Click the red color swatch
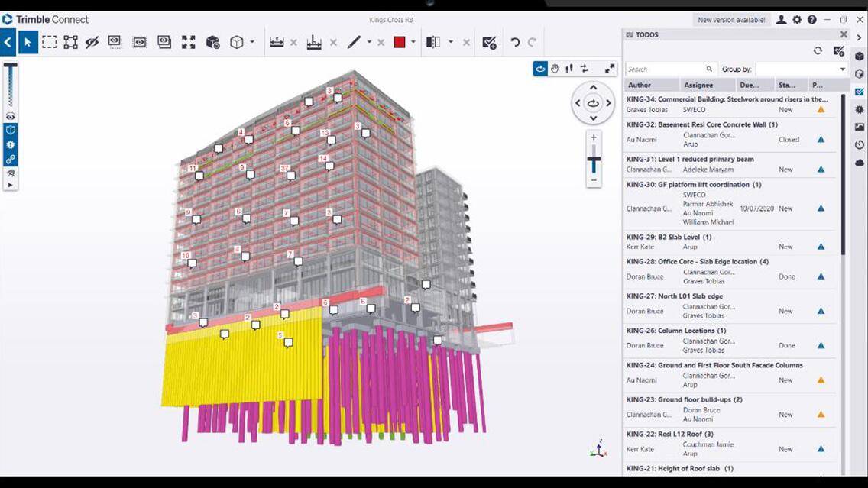 coord(399,42)
